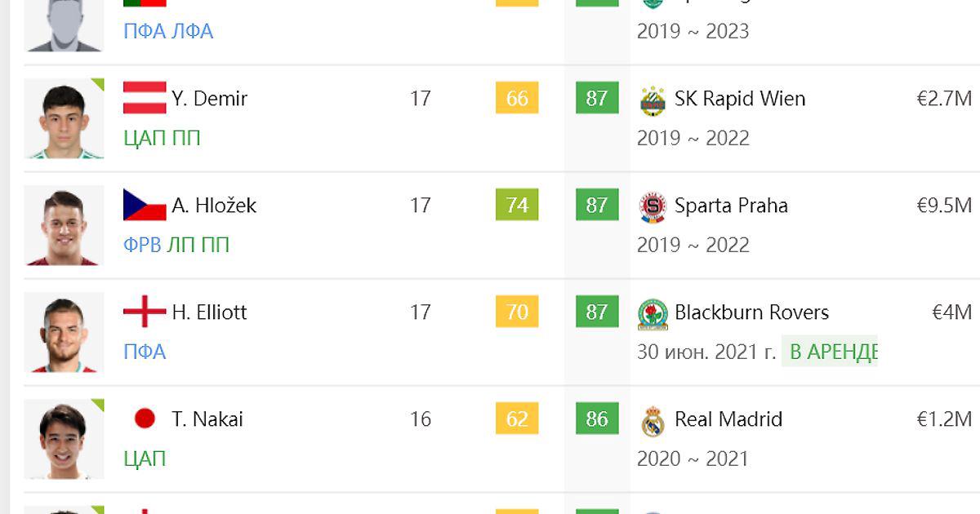Click Y. Demir's face thumbnail

coord(64,118)
